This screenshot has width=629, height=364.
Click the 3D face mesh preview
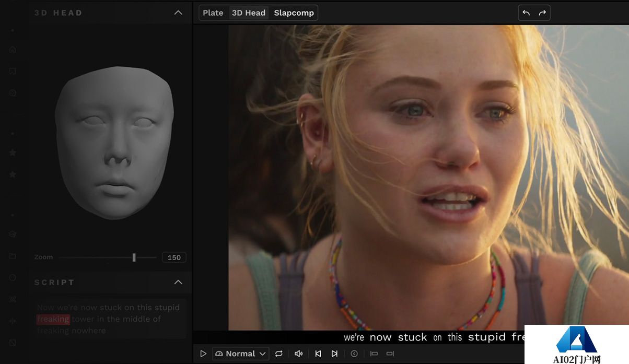point(114,142)
